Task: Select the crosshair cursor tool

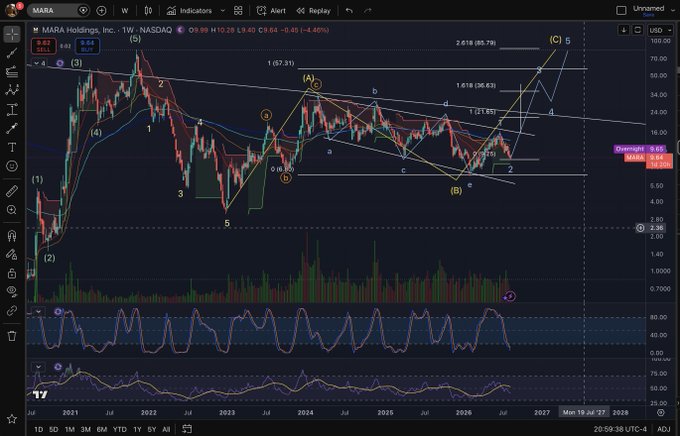Action: point(12,34)
